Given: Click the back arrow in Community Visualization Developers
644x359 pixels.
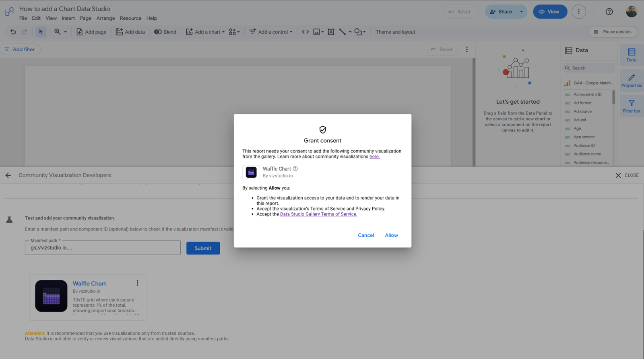Looking at the screenshot, I should click(8, 175).
